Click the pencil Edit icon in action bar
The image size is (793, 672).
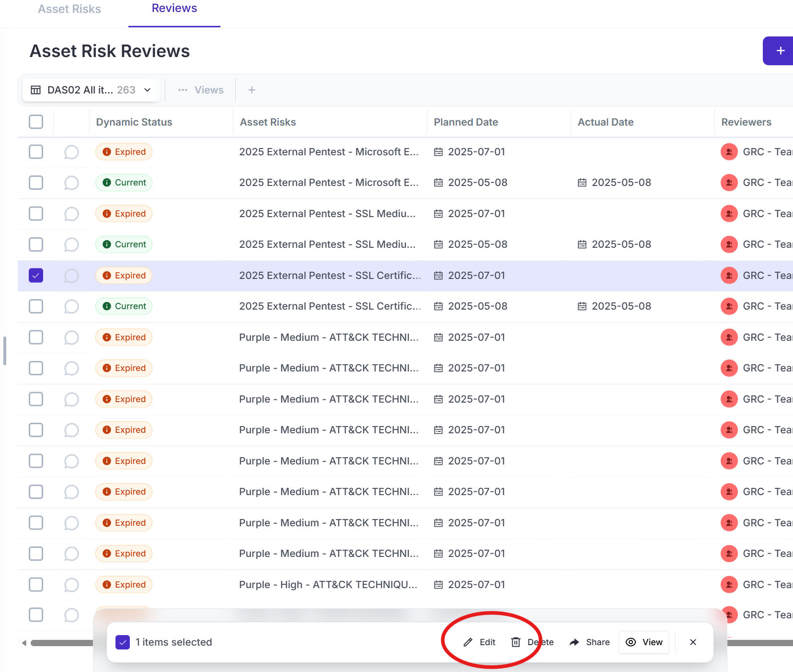click(468, 642)
